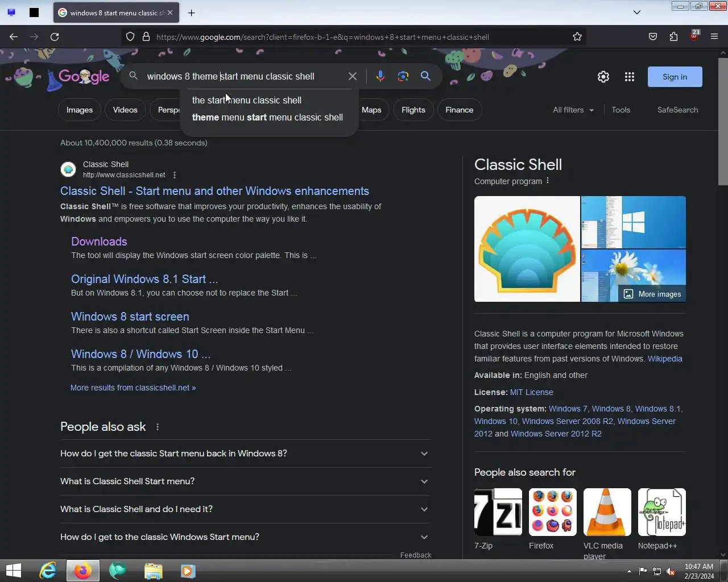The image size is (728, 582).
Task: Bookmark this page with the star icon
Action: point(577,37)
